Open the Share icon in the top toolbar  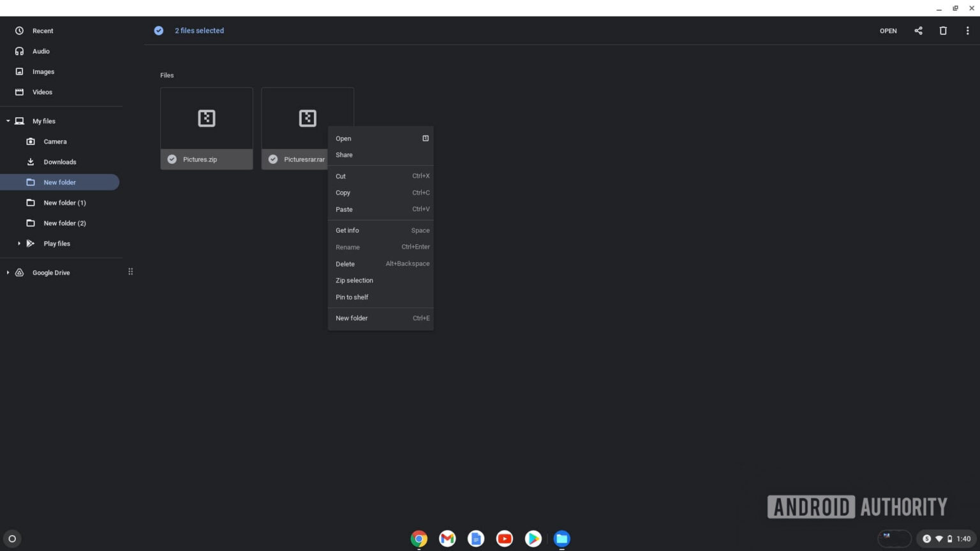tap(918, 30)
